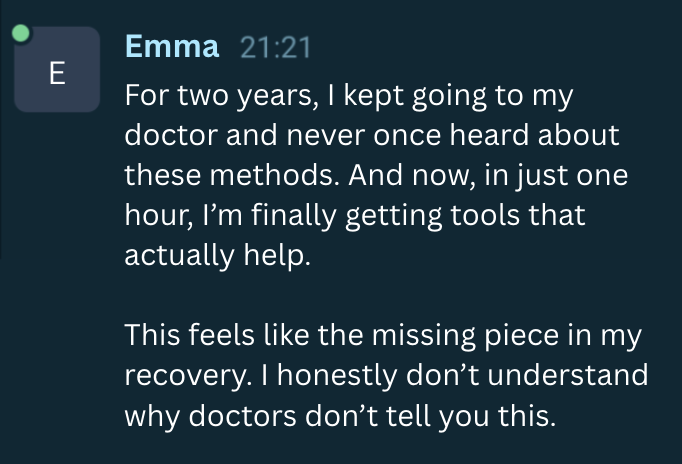Image resolution: width=682 pixels, height=464 pixels.
Task: Click the line starting 'This feels like'
Action: tap(383, 335)
